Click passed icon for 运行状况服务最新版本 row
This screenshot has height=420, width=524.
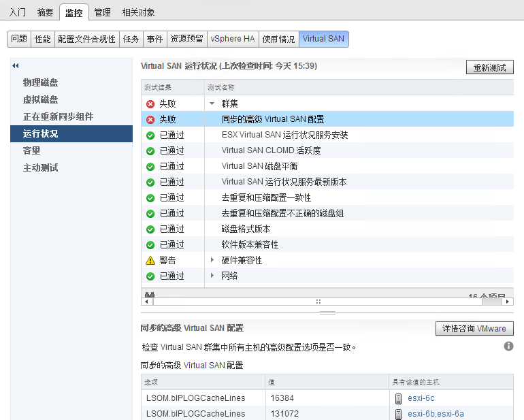(x=150, y=182)
